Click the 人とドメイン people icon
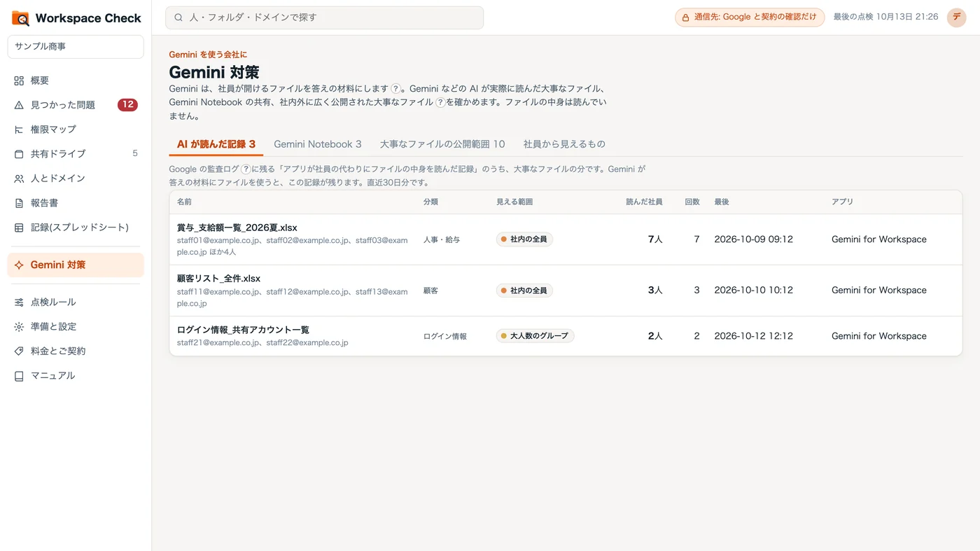This screenshot has width=980, height=551. point(19,179)
